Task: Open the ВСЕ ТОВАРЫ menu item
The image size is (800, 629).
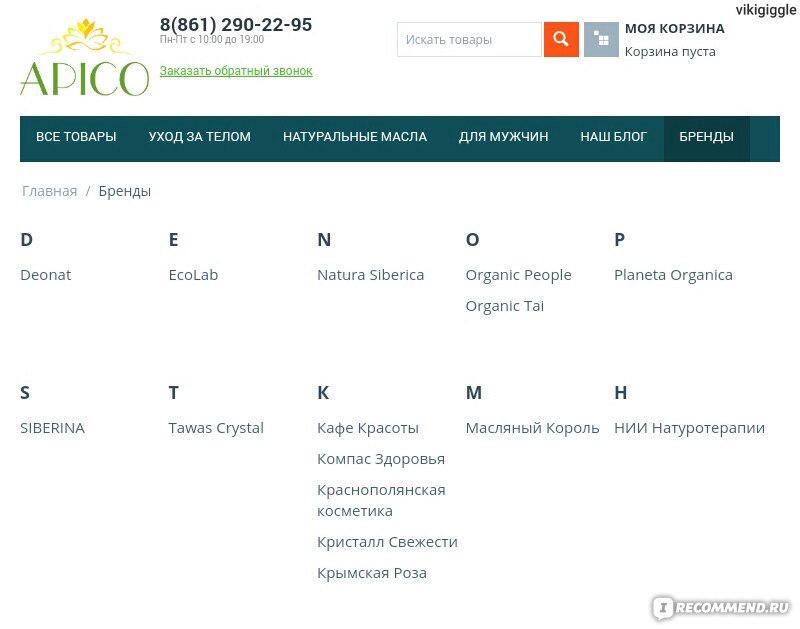Action: pos(76,137)
